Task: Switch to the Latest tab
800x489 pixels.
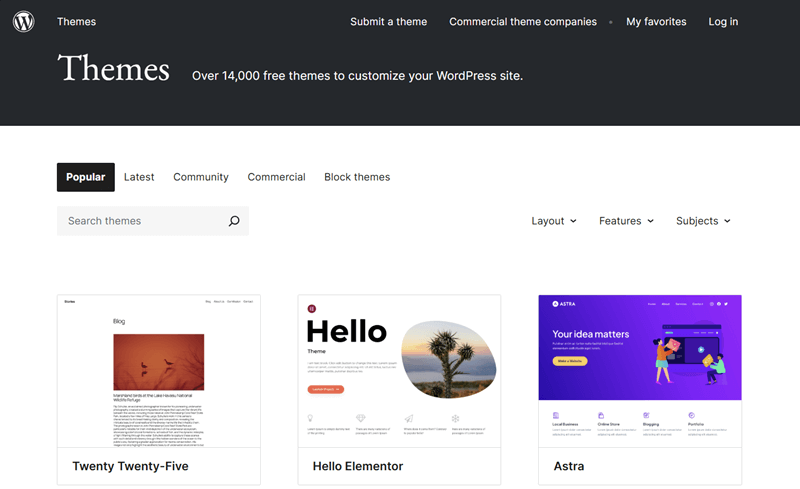Action: coord(139,177)
